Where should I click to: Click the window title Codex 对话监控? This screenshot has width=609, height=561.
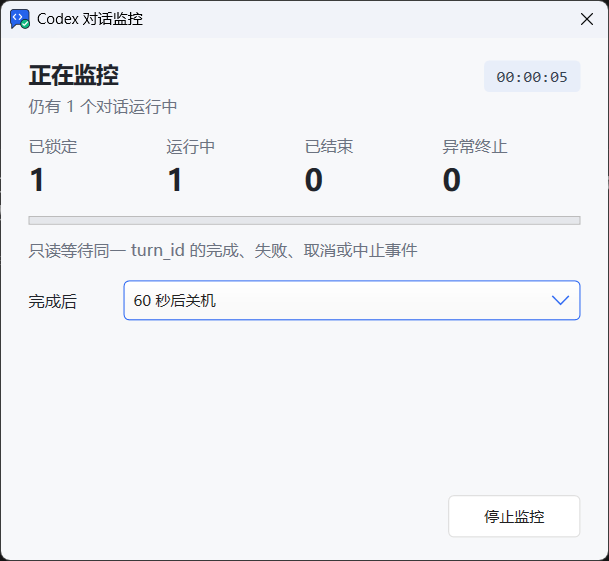coord(90,19)
